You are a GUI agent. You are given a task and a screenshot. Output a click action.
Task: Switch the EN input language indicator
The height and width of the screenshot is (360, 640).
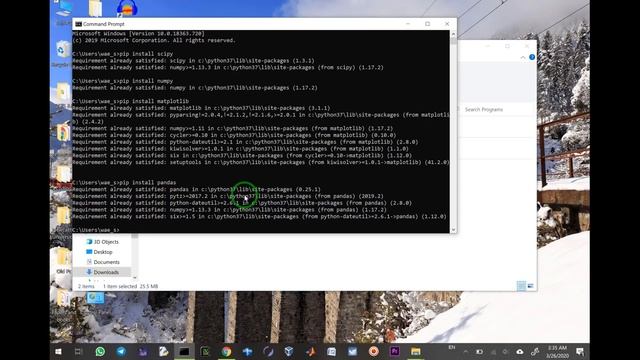point(451,347)
